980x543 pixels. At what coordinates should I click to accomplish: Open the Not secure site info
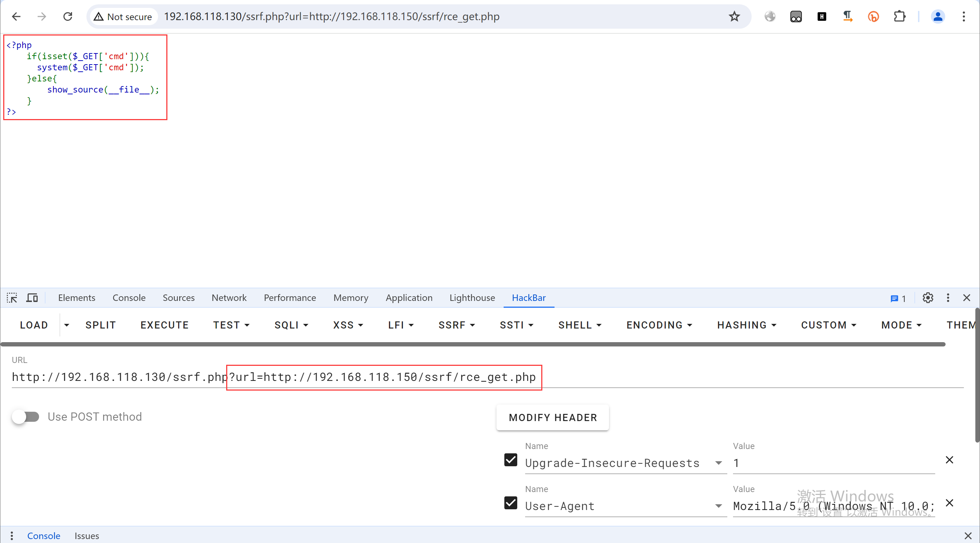point(123,17)
